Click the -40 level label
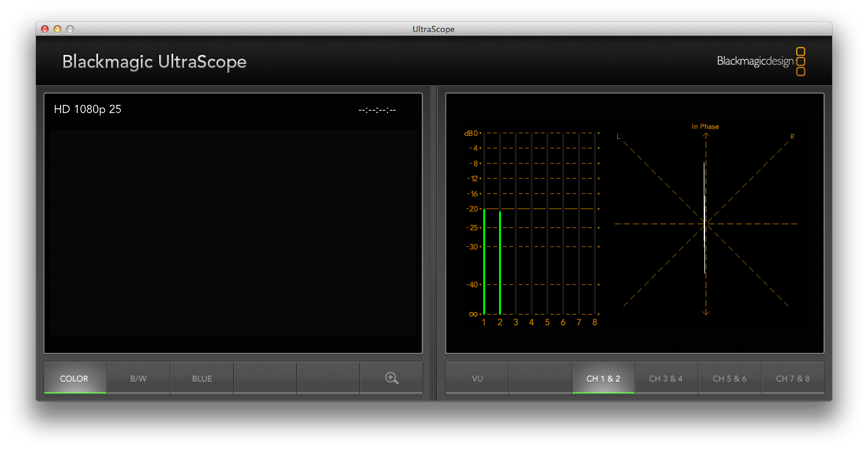Screen dimensions: 868x451 472,285
